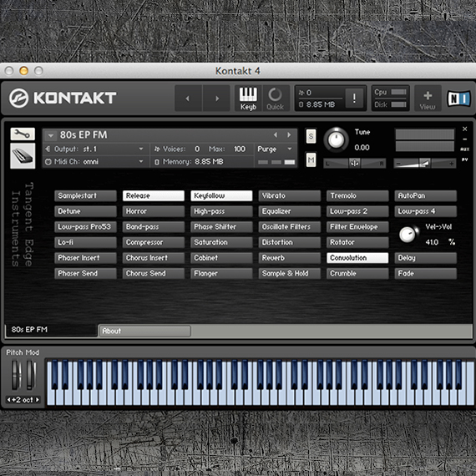
Task: Click the pan center icon
Action: tap(354, 164)
